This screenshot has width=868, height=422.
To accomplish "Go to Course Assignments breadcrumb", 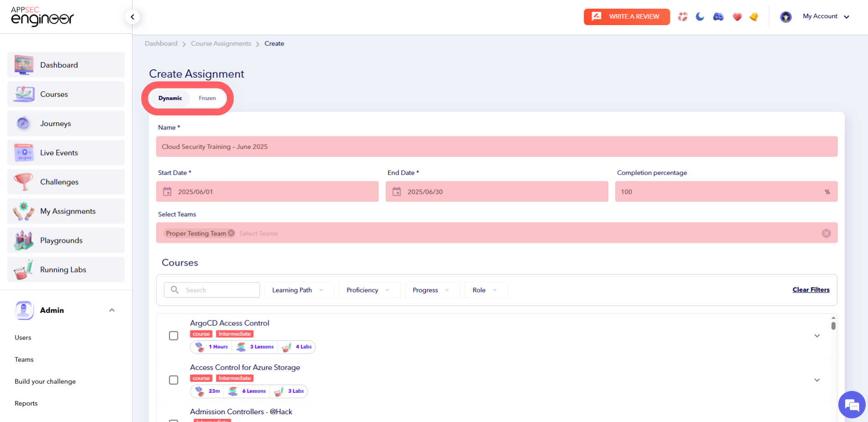I will 221,43.
